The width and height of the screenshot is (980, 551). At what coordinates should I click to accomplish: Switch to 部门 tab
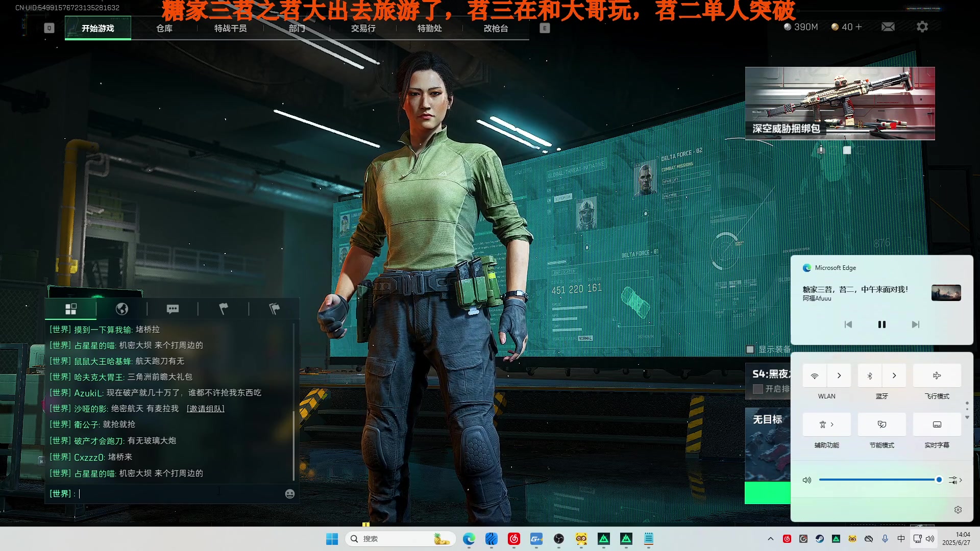tap(297, 28)
